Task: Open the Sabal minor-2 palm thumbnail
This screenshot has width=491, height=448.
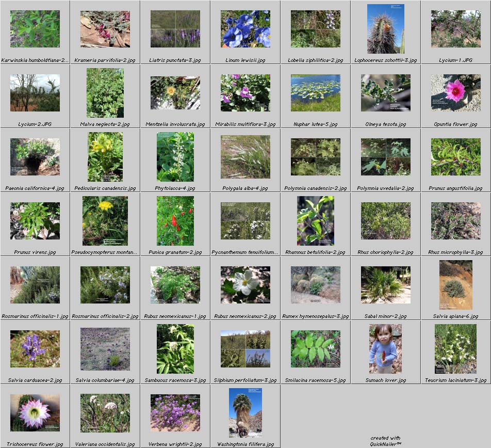Action: tap(386, 285)
